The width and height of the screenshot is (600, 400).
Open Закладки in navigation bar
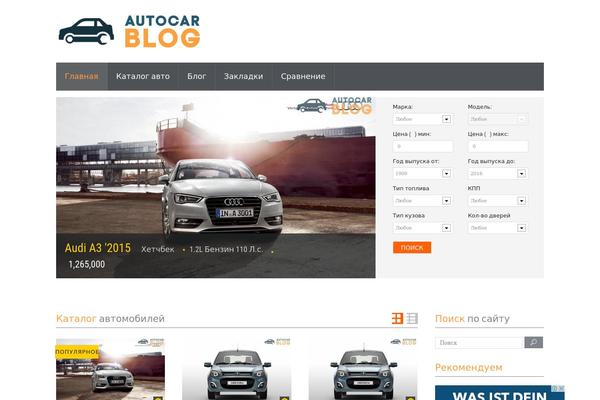(243, 76)
